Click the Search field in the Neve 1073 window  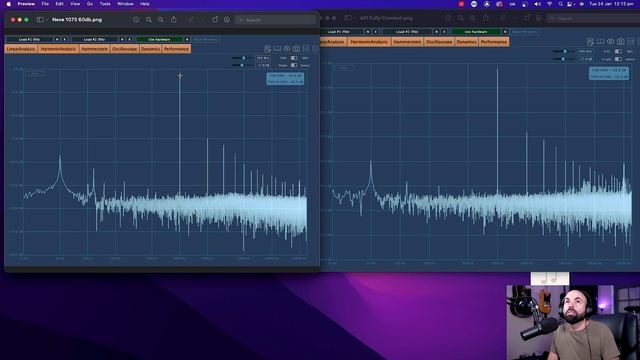[276, 20]
